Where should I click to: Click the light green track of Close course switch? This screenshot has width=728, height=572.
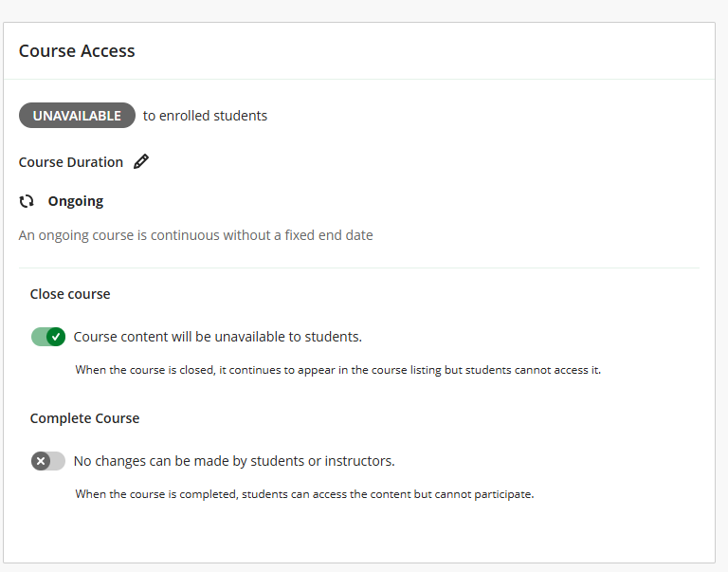(38, 337)
